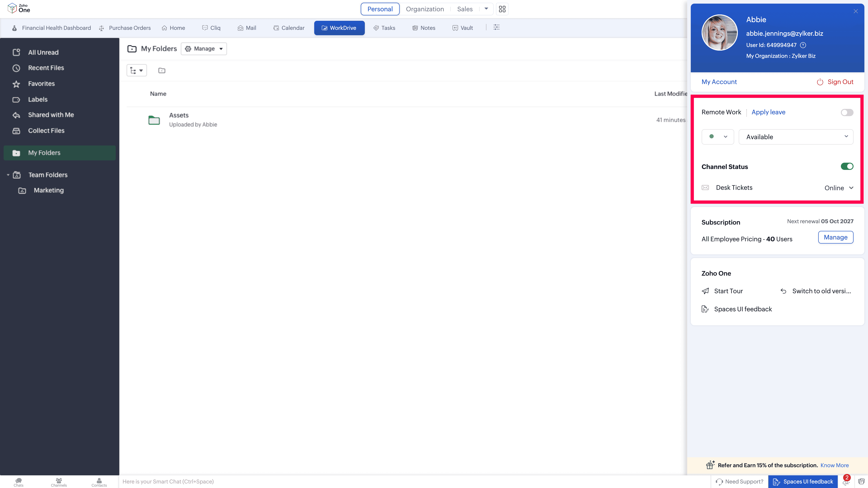Open the Manage dropdown next to My Folders
Viewport: 868px width, 488px height.
coord(204,49)
